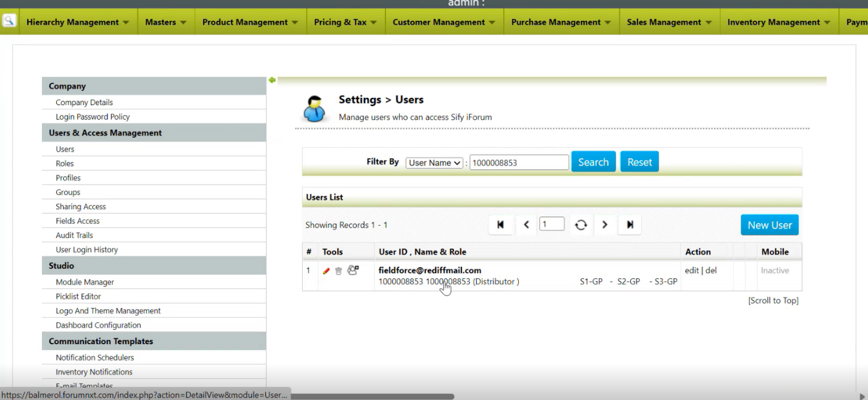Expand the Hierarchy Management menu
This screenshot has width=868, height=400.
coord(78,22)
